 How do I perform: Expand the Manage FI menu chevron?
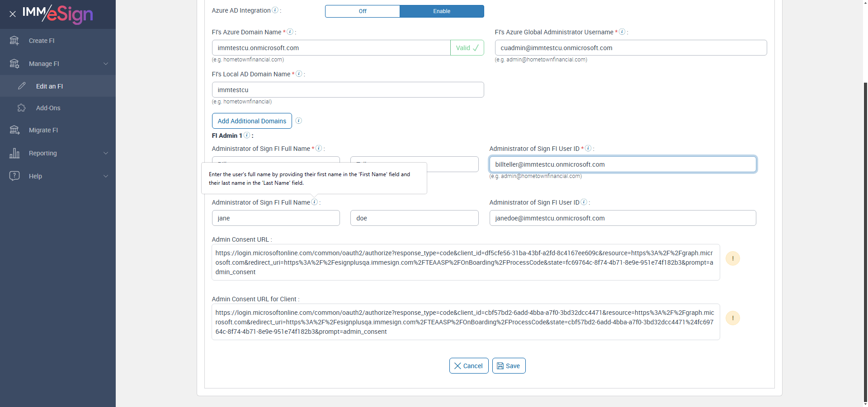106,64
